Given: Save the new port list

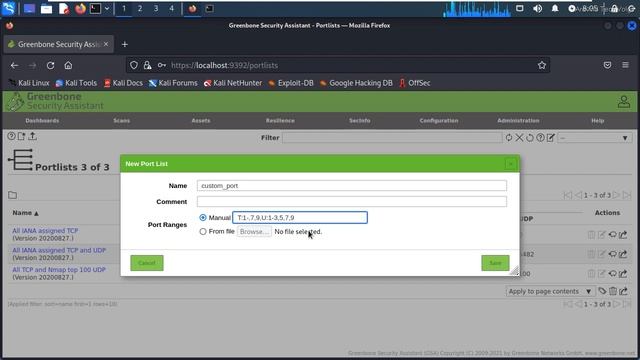Looking at the screenshot, I should coord(495,263).
